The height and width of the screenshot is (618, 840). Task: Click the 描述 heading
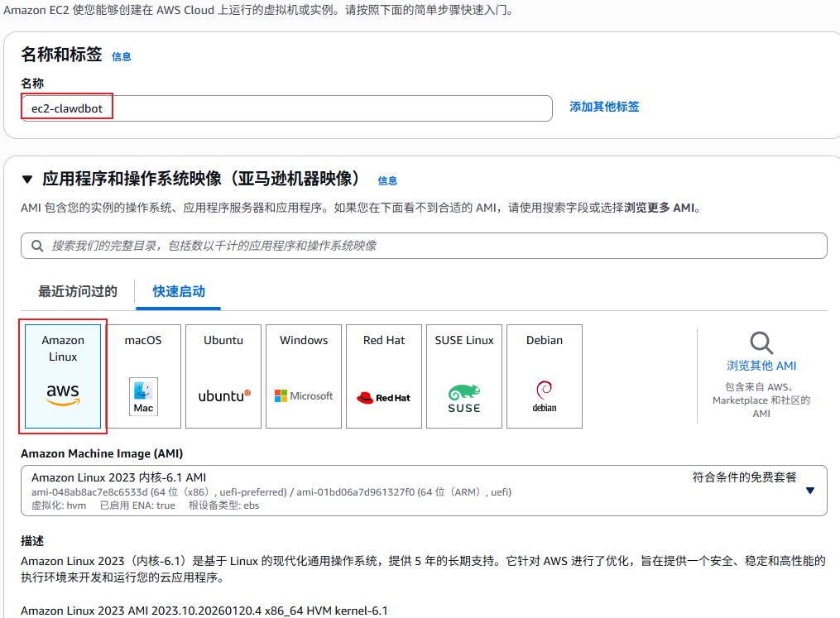32,541
